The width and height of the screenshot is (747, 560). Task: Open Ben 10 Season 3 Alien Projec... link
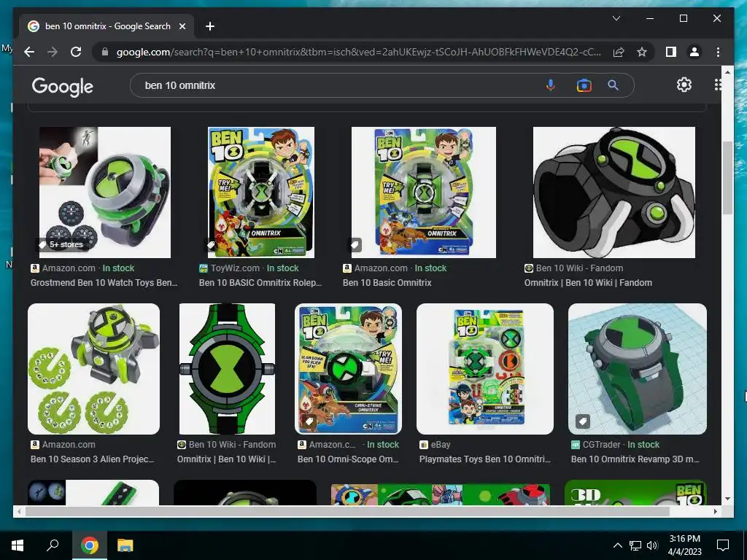[x=93, y=459]
